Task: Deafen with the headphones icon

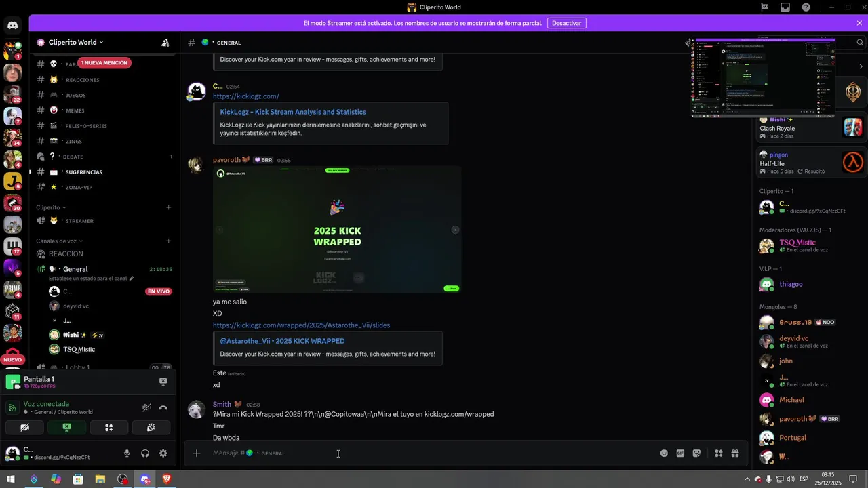Action: tap(145, 453)
